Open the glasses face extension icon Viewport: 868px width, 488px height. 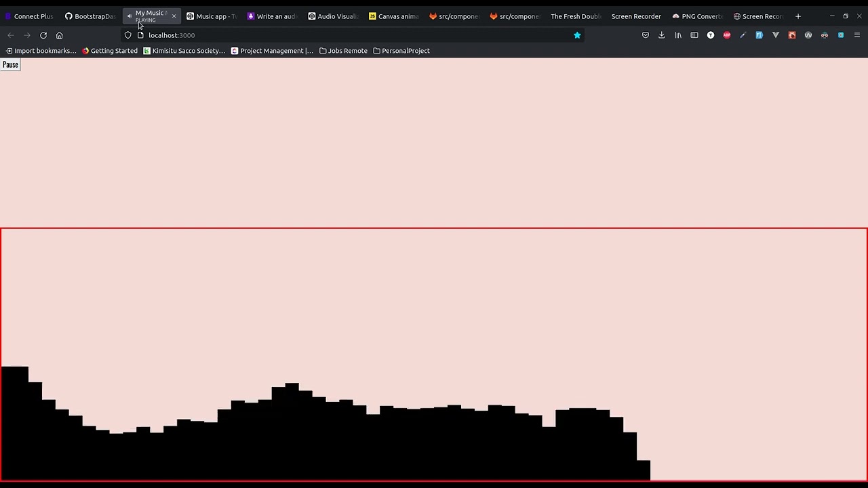[825, 35]
